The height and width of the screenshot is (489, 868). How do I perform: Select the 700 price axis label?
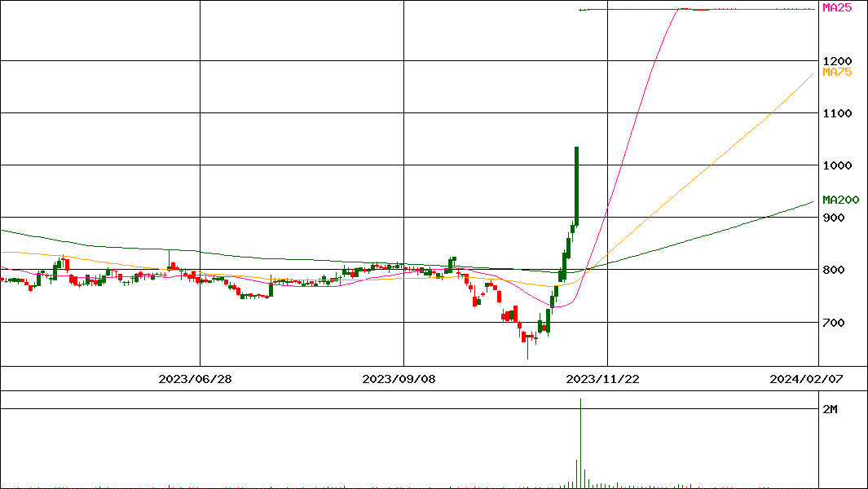pyautogui.click(x=834, y=322)
